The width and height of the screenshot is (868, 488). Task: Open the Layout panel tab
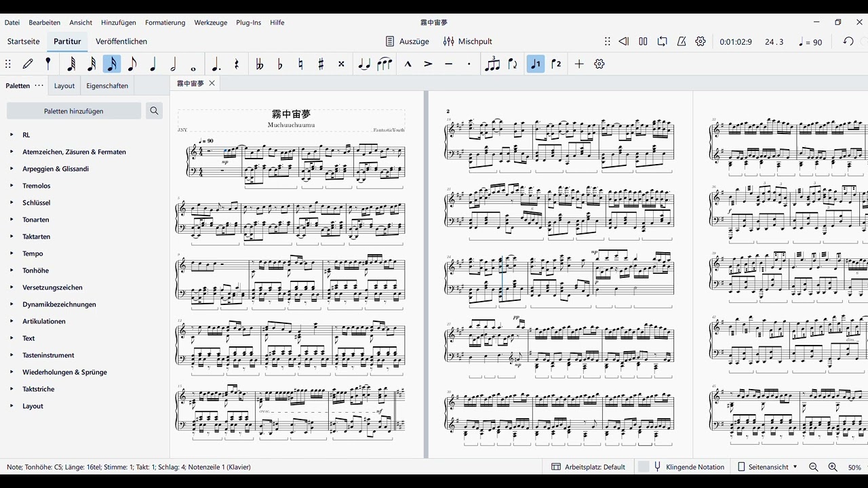tap(64, 86)
